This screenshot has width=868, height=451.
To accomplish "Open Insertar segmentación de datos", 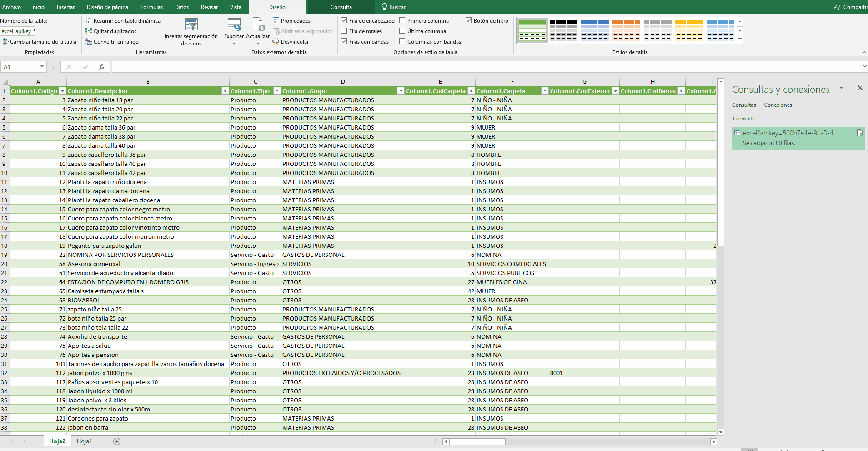I will point(191,25).
